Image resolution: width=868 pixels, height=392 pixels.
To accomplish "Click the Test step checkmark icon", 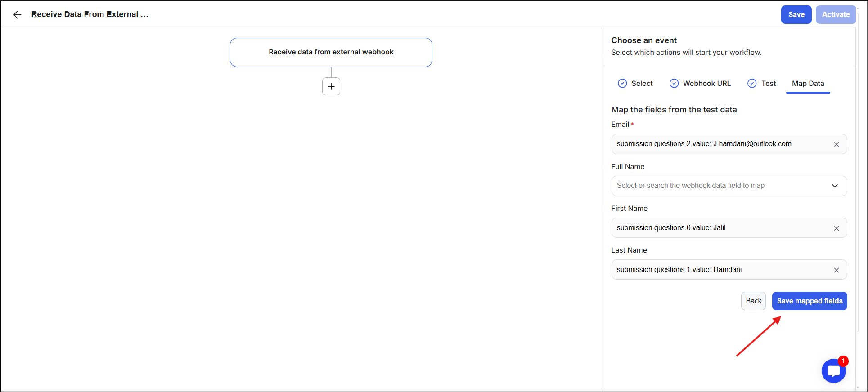I will tap(752, 83).
